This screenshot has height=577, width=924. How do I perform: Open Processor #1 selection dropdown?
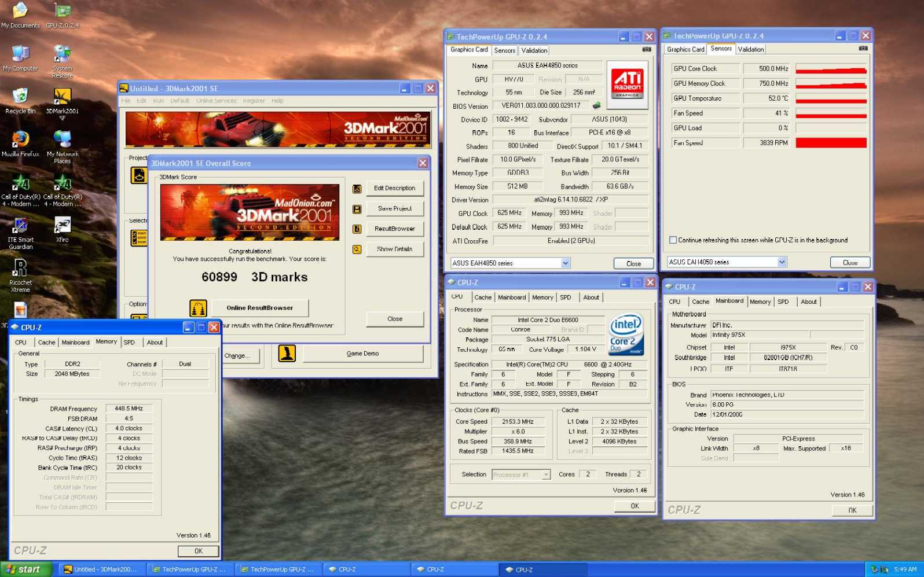pos(546,475)
